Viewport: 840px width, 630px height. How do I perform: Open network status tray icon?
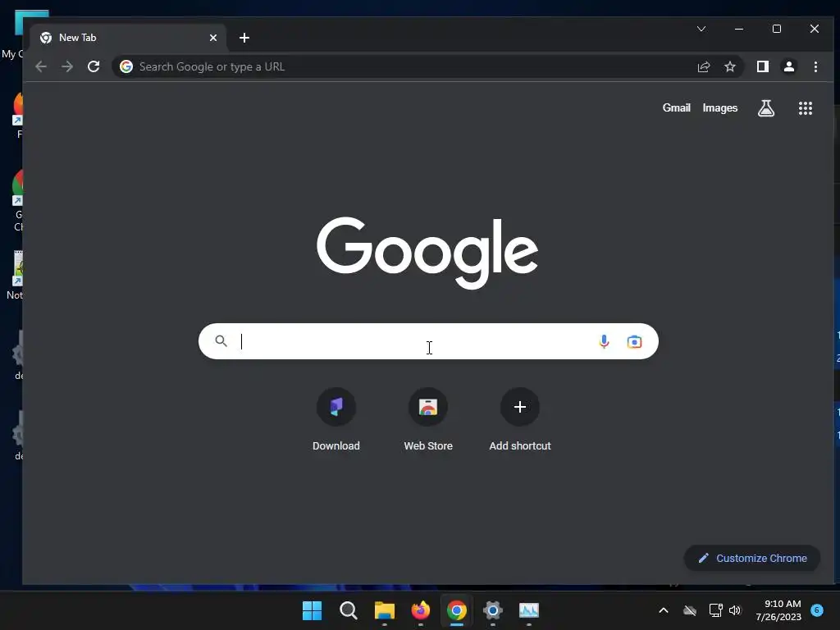tap(715, 610)
